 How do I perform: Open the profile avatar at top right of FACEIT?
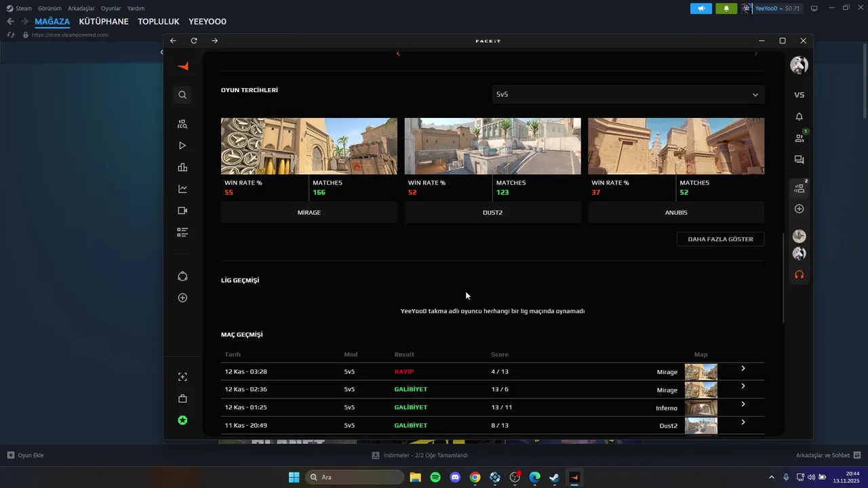click(x=799, y=65)
